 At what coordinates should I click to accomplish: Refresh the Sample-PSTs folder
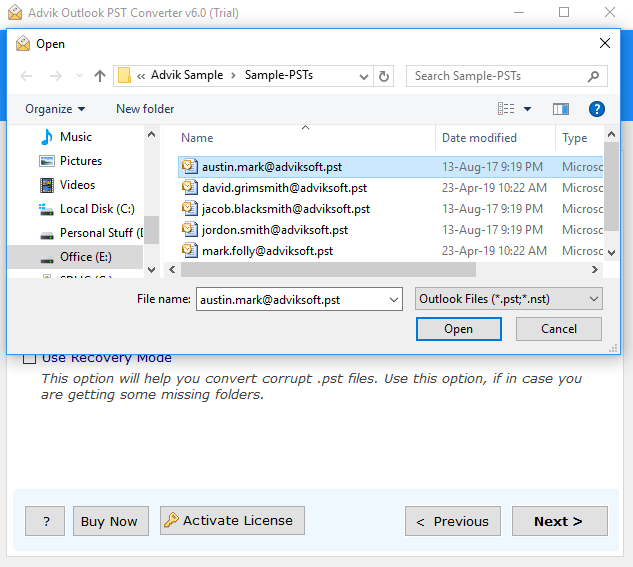tap(384, 76)
